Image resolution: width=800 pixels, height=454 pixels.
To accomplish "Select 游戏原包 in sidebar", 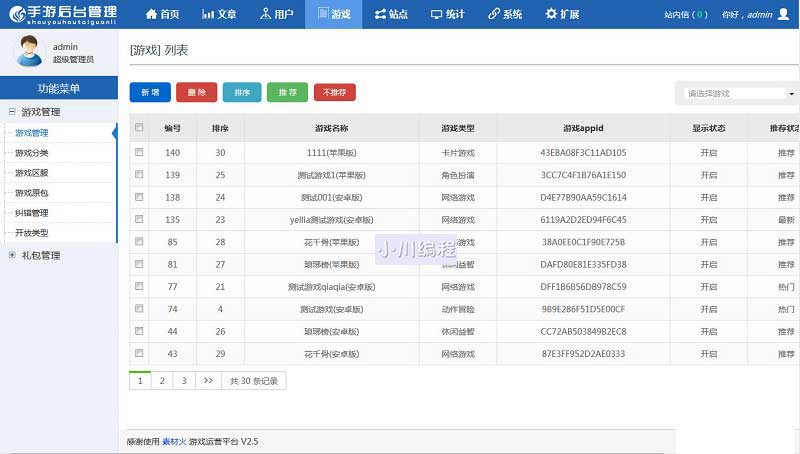I will (32, 193).
